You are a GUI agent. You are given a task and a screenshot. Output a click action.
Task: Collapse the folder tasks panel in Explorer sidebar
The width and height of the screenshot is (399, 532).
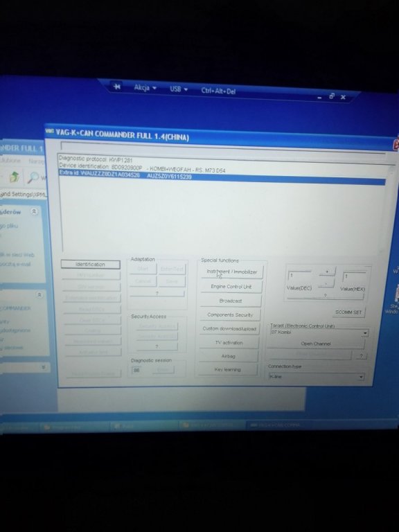tap(34, 211)
